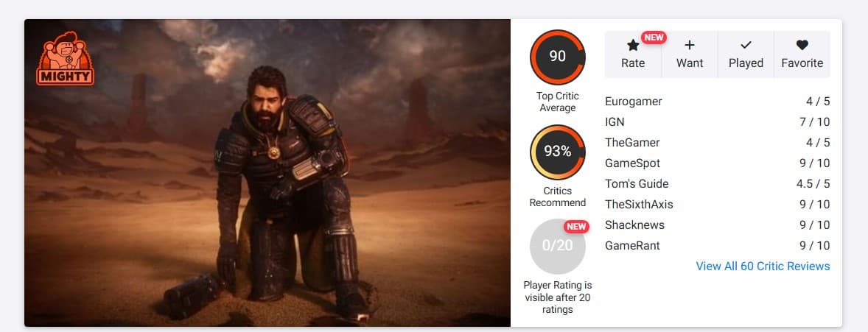The height and width of the screenshot is (332, 868).
Task: Toggle the Favorite heart button
Action: (x=802, y=54)
